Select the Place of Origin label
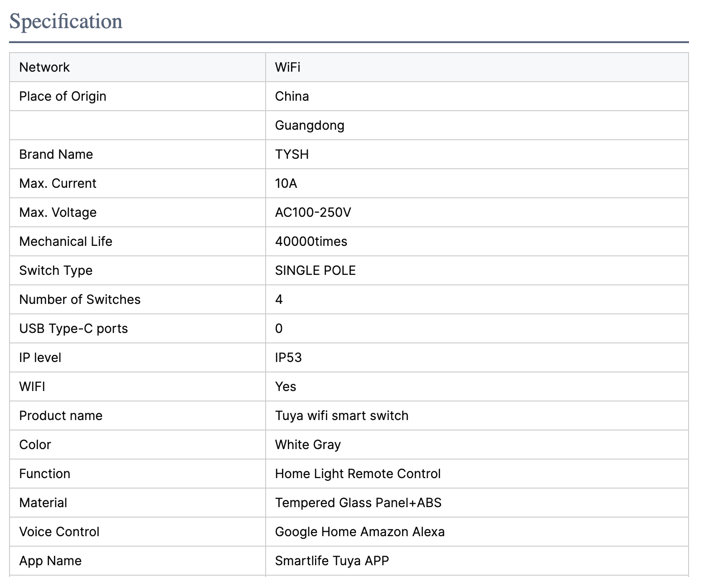This screenshot has height=577, width=728. (x=63, y=96)
